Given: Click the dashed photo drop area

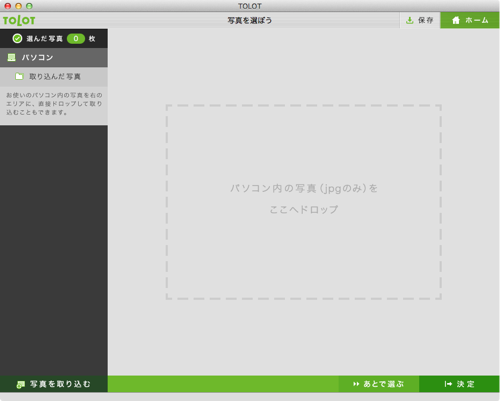Looking at the screenshot, I should 304,202.
